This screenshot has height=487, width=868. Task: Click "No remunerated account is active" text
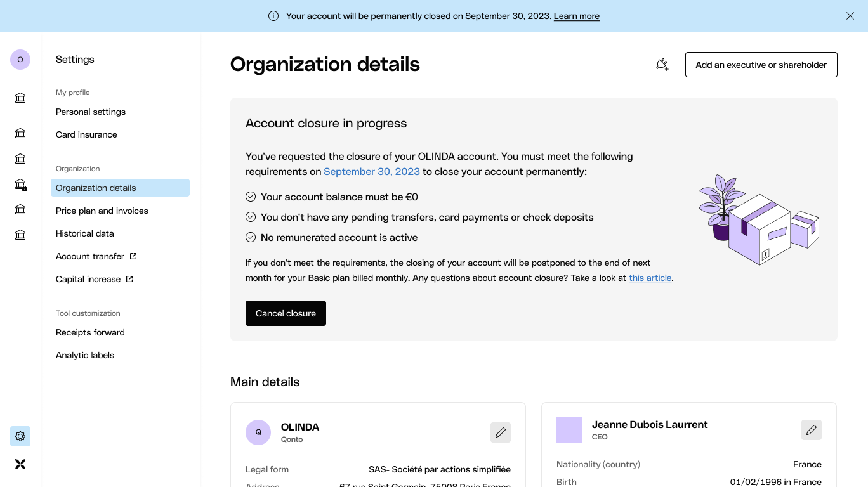coord(339,237)
